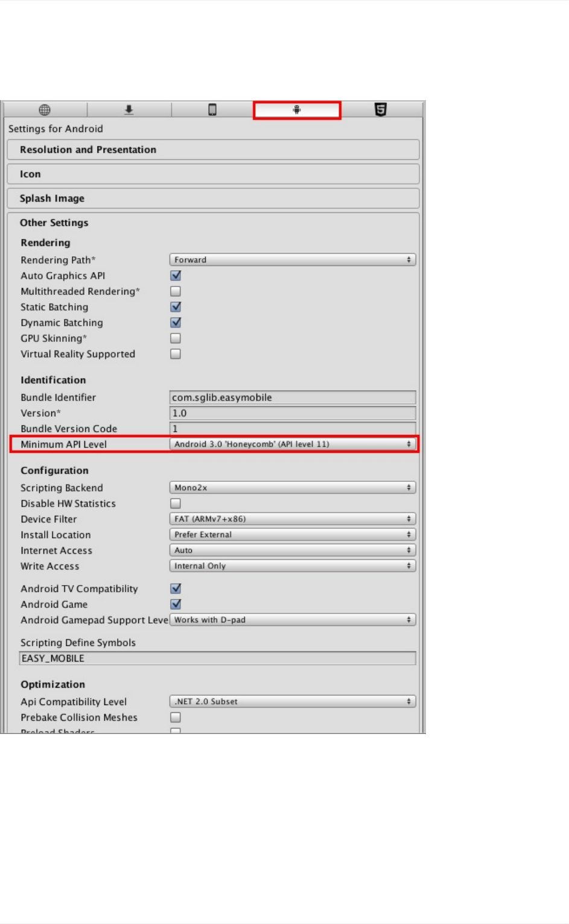Screen dimensions: 569x924
Task: Open the Api Compatibility Level dropdown
Action: 293,702
